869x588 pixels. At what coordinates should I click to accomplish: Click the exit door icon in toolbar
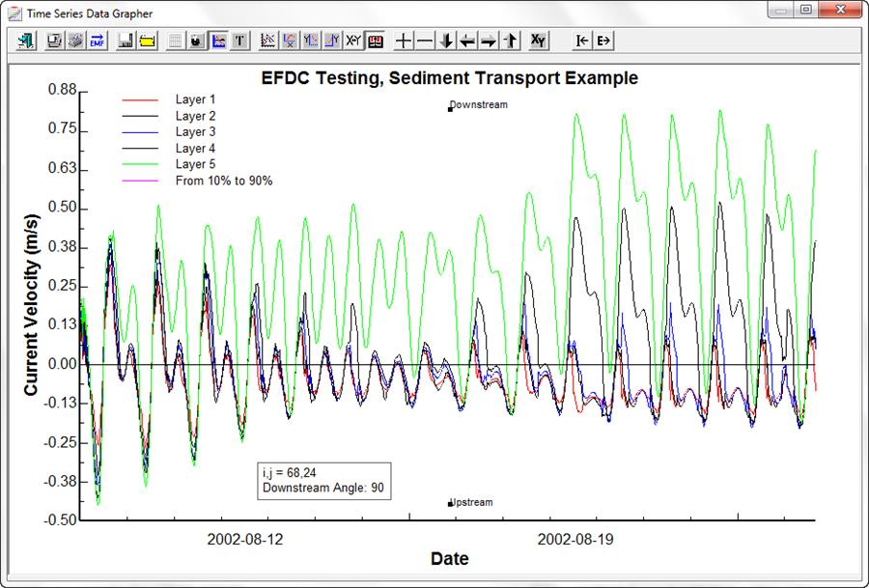pyautogui.click(x=26, y=41)
